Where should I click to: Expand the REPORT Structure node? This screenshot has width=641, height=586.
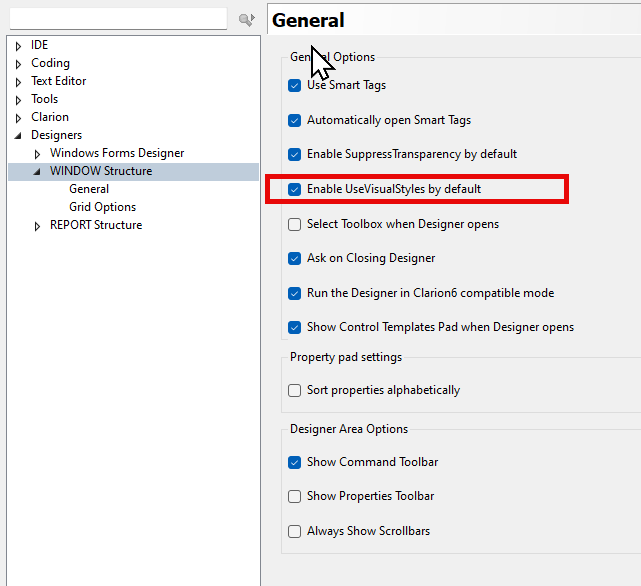click(x=38, y=226)
